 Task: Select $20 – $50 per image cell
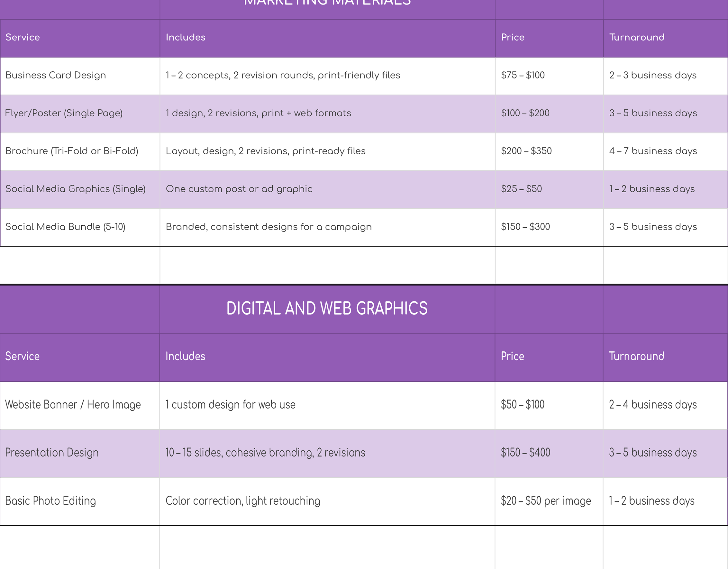(x=546, y=501)
